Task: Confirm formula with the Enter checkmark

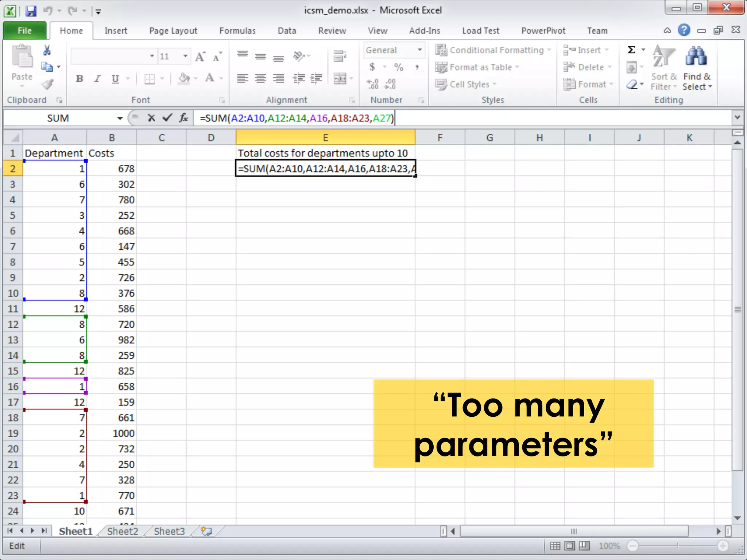Action: pyautogui.click(x=167, y=118)
